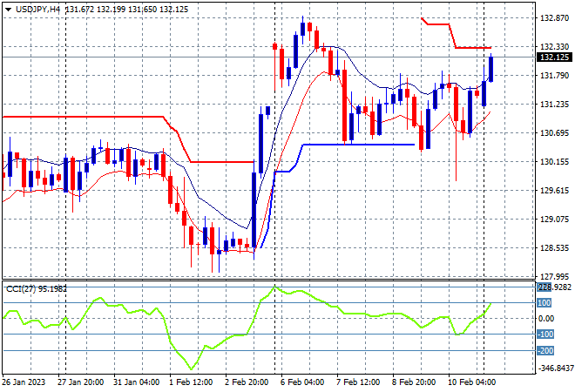Viewport: 575px width, 392px height.
Task: Select the latest blue candle at 132.125
Action: 490,70
